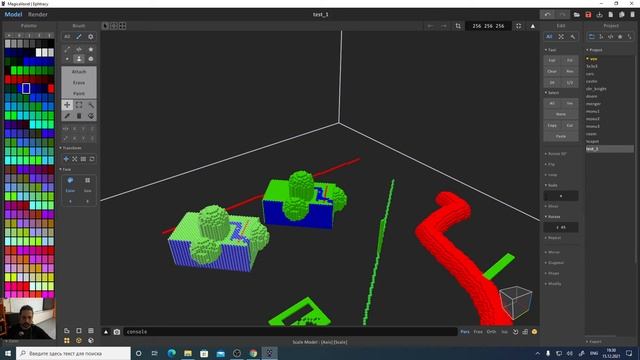Click the brush settings gear icon

pyautogui.click(x=91, y=37)
